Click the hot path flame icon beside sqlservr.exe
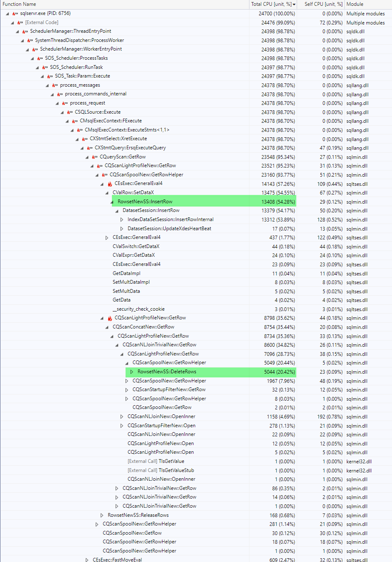392x562 pixels. click(x=15, y=14)
